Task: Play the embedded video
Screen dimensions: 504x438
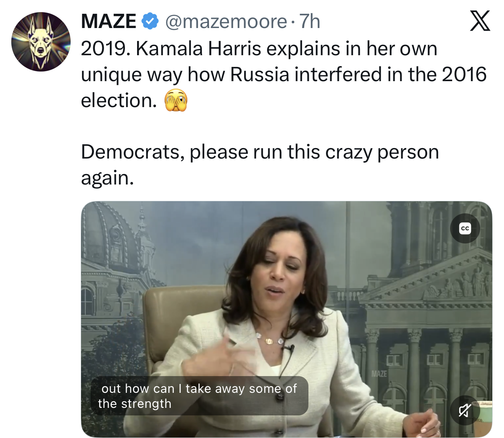Action: click(x=286, y=319)
